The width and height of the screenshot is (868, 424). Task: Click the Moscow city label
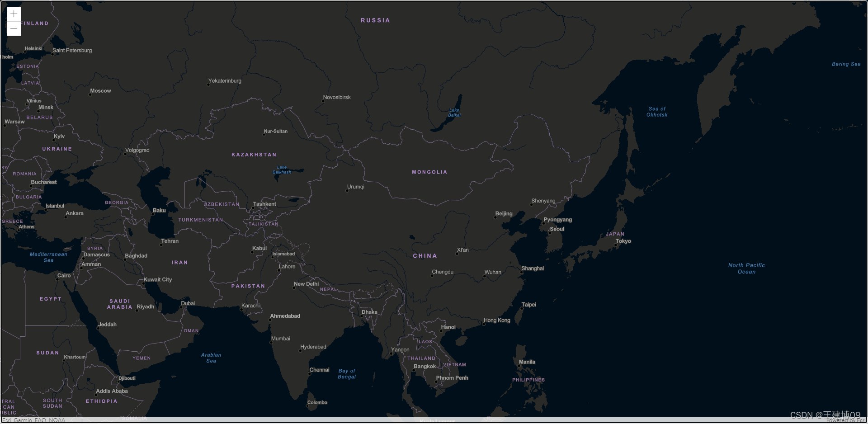[x=100, y=91]
